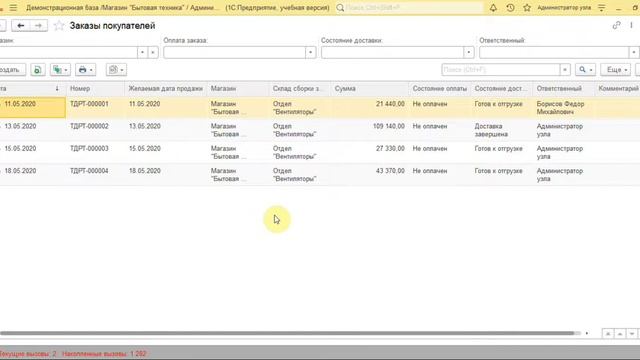Go back with the left arrow
This screenshot has height=360, width=640.
pyautogui.click(x=20, y=26)
